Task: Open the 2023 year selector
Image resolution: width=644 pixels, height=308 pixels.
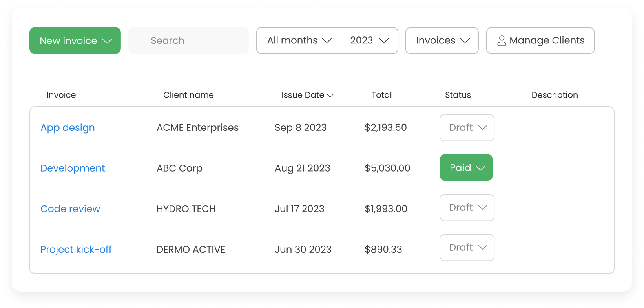Action: [370, 40]
